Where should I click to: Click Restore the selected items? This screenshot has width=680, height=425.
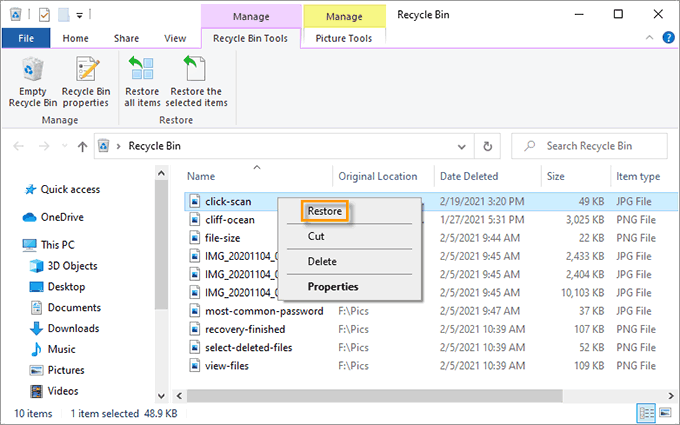pyautogui.click(x=196, y=82)
